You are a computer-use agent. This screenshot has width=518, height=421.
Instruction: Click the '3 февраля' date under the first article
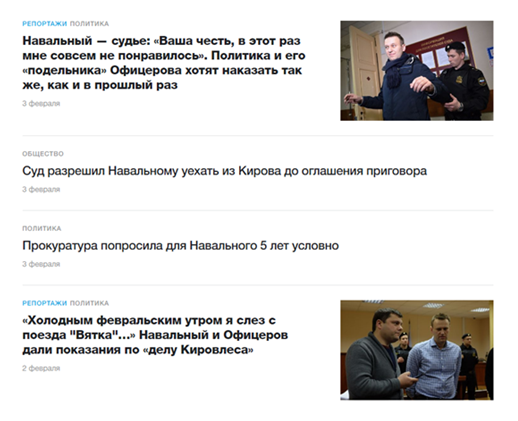click(41, 103)
